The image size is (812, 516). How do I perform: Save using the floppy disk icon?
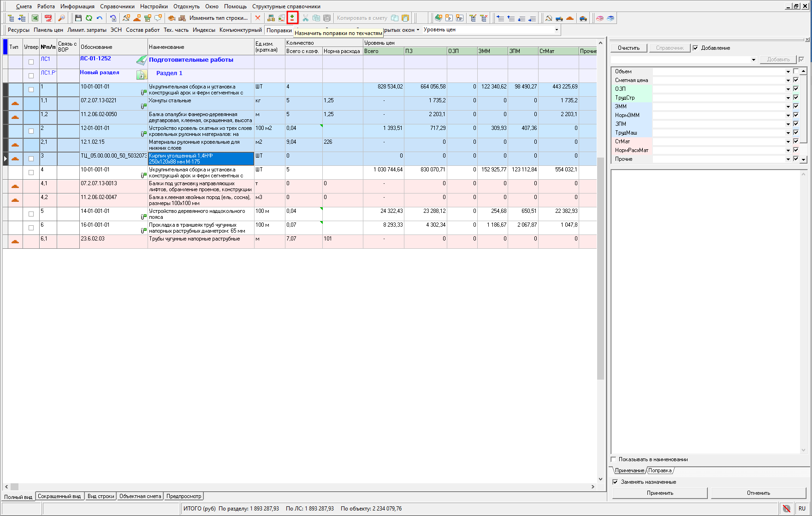point(78,18)
